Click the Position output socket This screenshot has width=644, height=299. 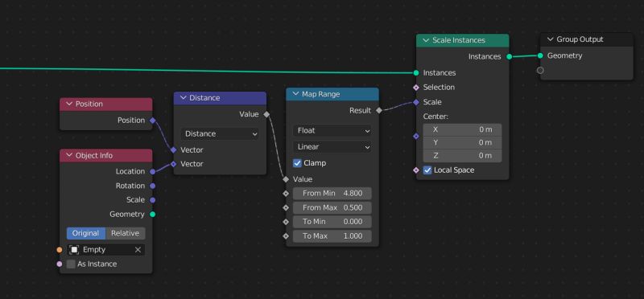point(153,121)
